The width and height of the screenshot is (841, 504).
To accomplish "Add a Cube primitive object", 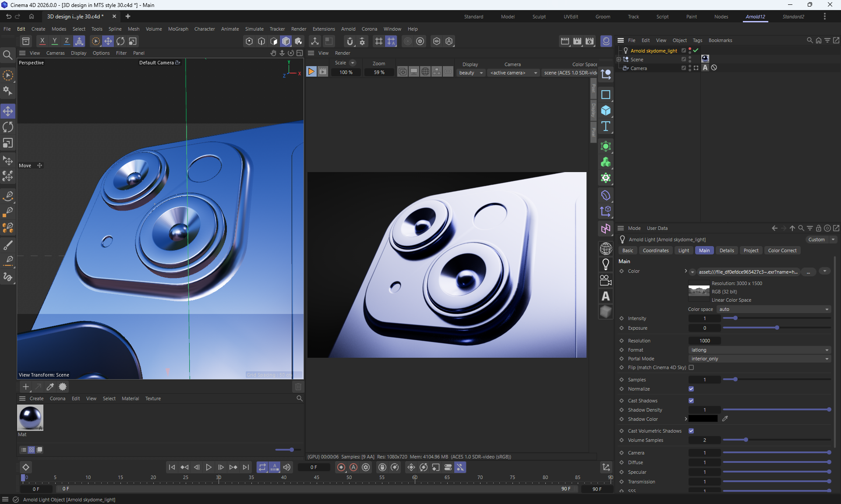I will [605, 110].
